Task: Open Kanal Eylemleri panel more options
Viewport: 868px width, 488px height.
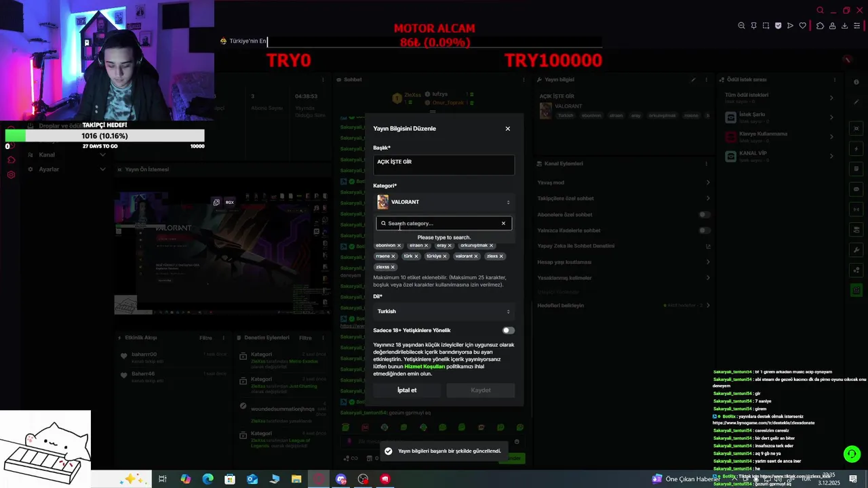Action: coord(708,164)
